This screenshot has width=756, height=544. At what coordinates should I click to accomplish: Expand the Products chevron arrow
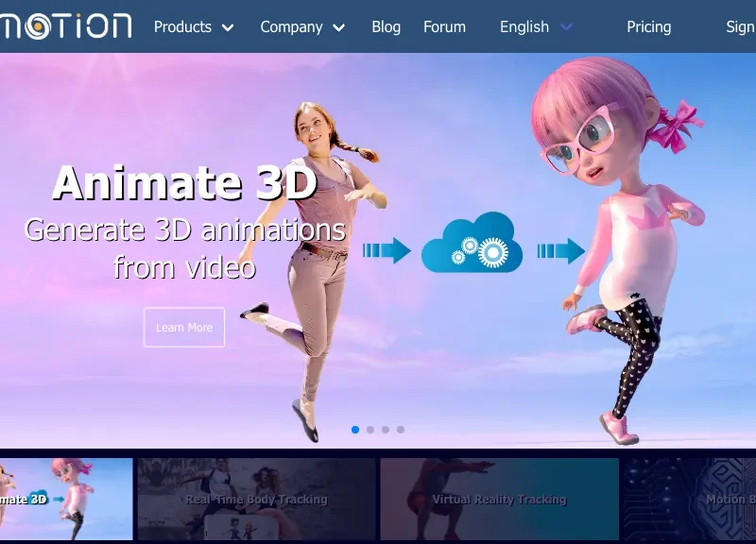point(227,27)
